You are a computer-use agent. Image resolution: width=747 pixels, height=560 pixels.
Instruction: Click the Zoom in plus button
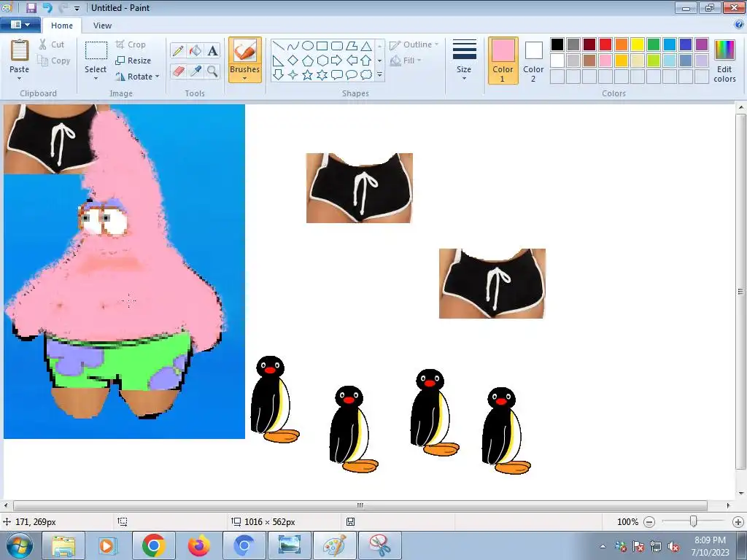pos(738,522)
